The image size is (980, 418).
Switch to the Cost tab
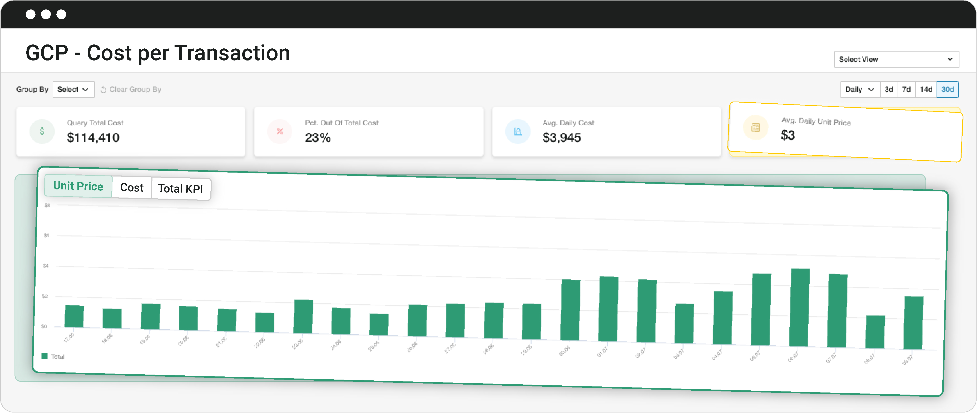[x=132, y=188]
